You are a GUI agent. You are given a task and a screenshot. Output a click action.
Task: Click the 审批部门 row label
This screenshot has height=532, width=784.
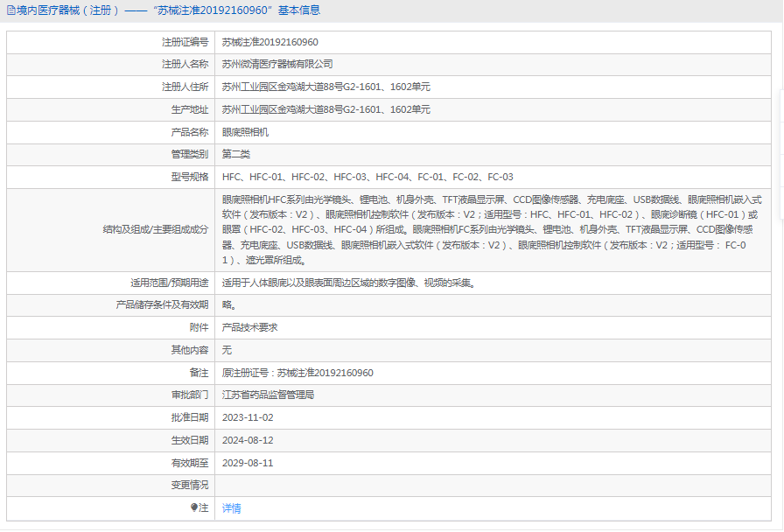190,395
